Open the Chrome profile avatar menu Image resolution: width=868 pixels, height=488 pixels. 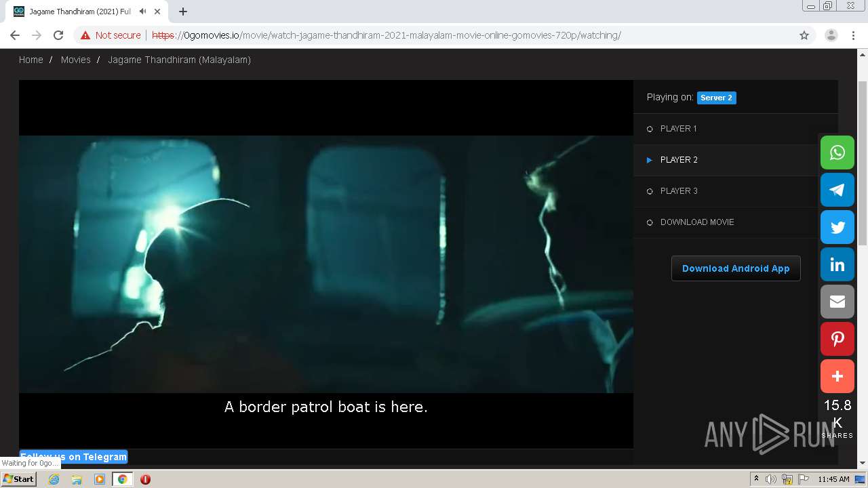[831, 35]
